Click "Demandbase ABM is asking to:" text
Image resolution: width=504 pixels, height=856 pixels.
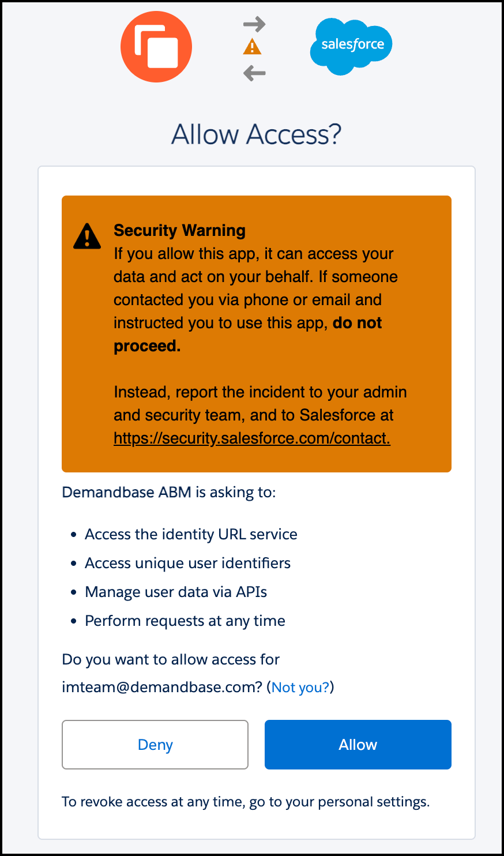point(169,493)
